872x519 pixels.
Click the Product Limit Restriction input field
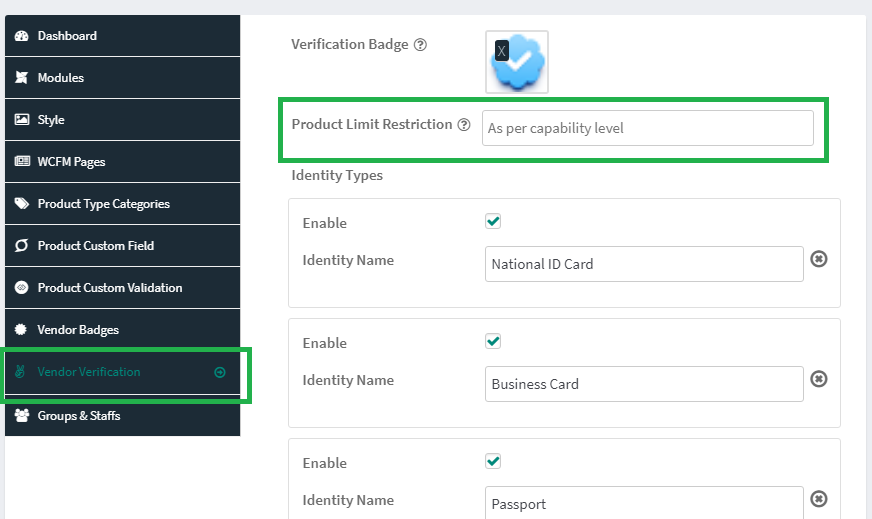click(648, 128)
